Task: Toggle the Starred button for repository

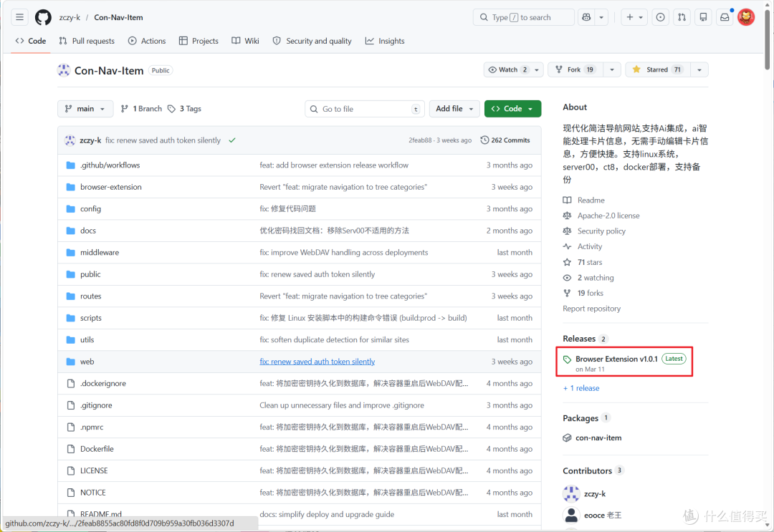Action: [x=658, y=69]
